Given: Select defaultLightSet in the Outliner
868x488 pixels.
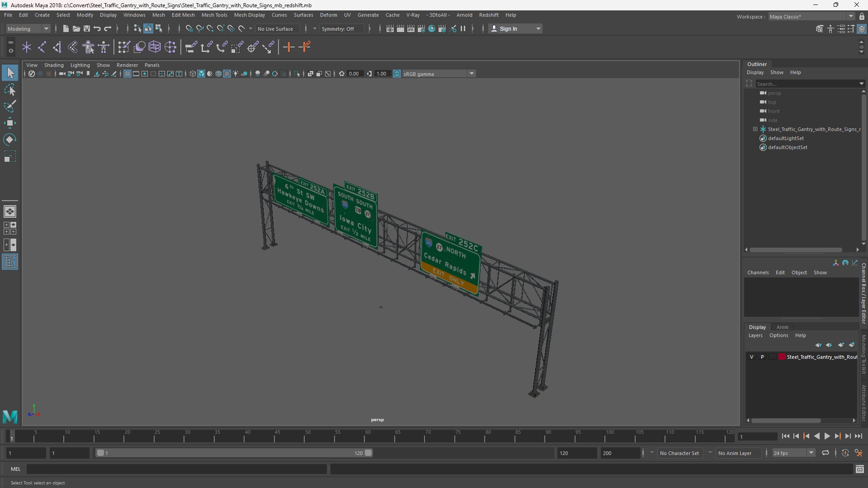Looking at the screenshot, I should tap(786, 138).
